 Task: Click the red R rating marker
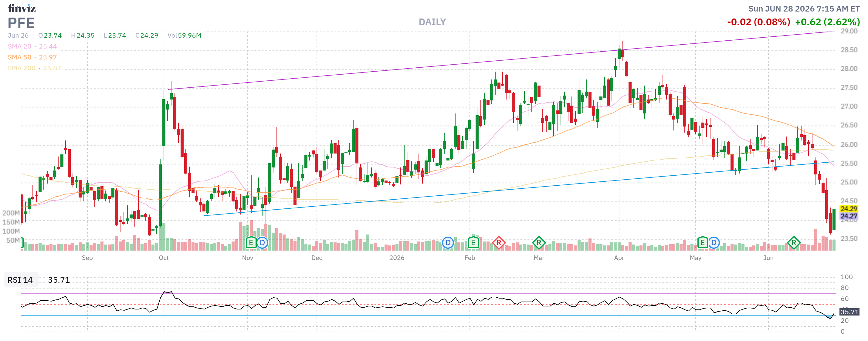point(499,242)
